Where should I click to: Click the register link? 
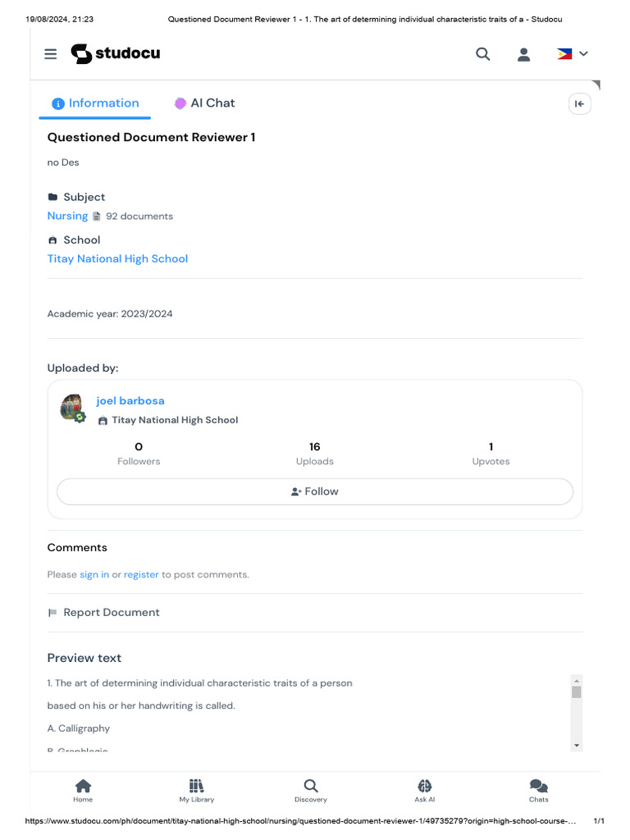click(141, 575)
